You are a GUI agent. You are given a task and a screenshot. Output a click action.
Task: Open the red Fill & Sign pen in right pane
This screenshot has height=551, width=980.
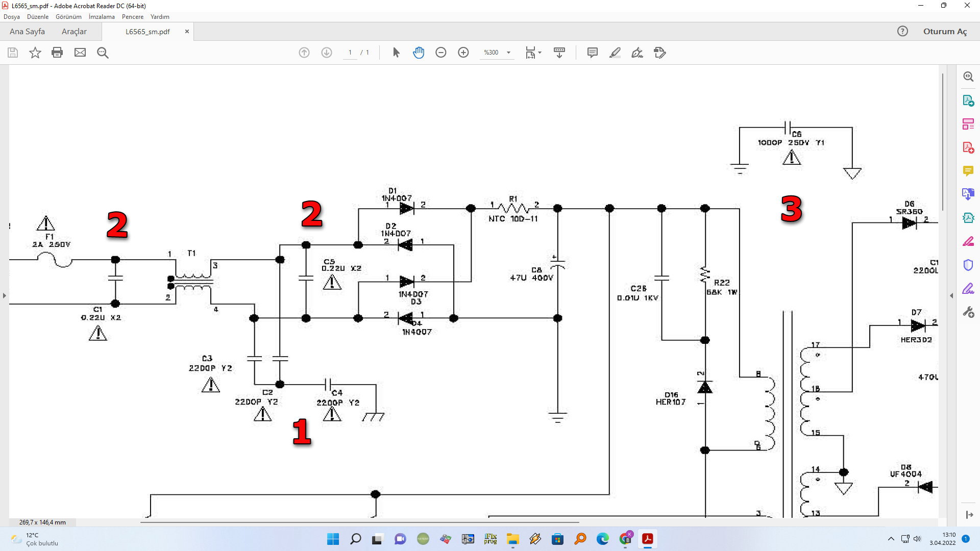(968, 241)
